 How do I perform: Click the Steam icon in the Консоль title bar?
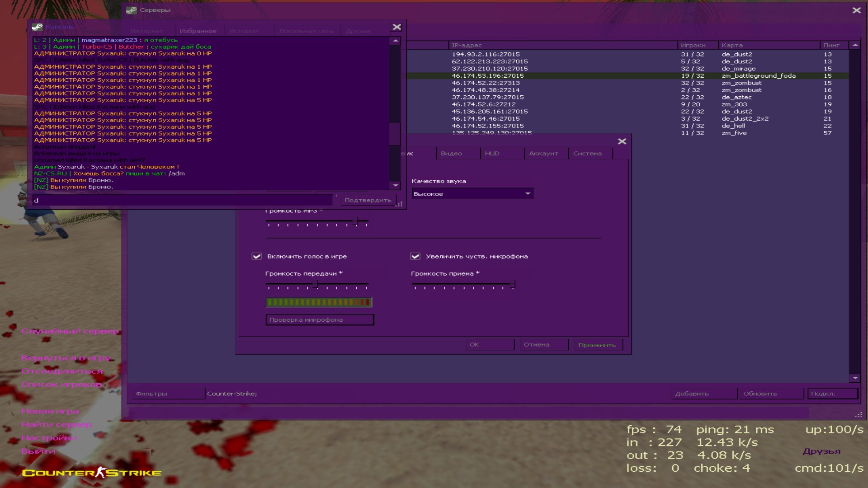pos(37,27)
